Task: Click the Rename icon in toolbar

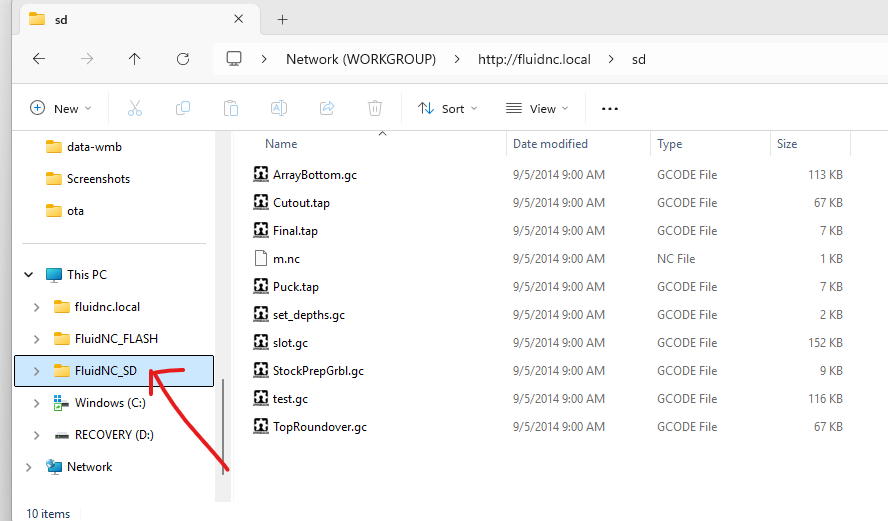Action: [279, 108]
